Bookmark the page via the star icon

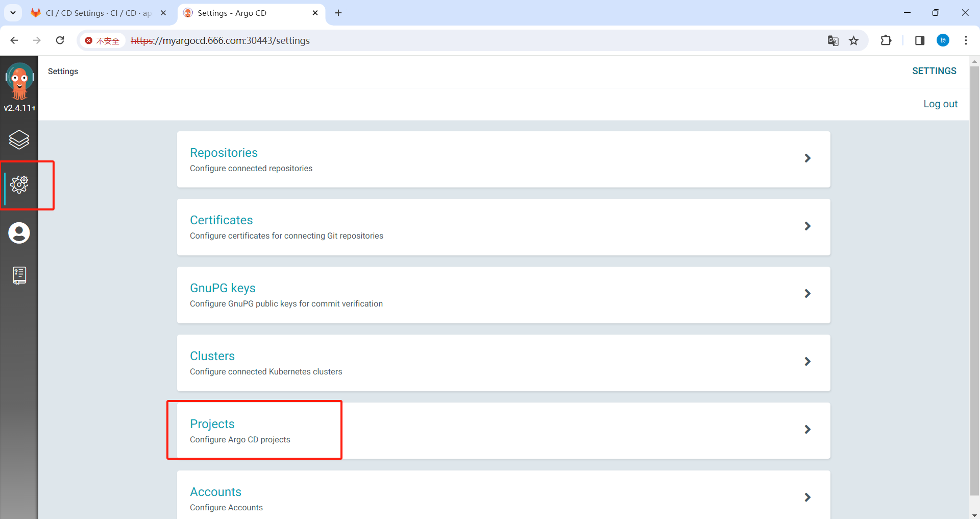pyautogui.click(x=854, y=40)
